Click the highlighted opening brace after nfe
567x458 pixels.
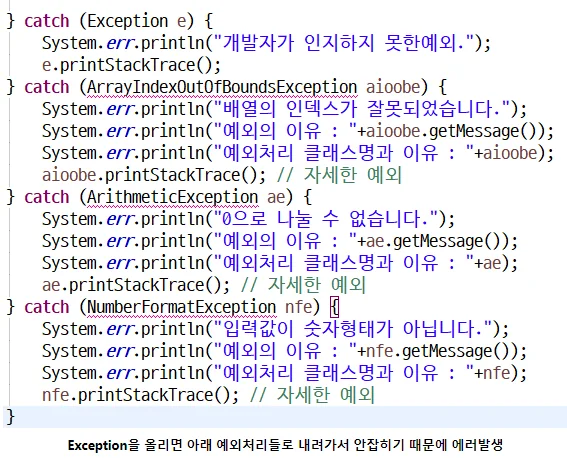pyautogui.click(x=335, y=307)
